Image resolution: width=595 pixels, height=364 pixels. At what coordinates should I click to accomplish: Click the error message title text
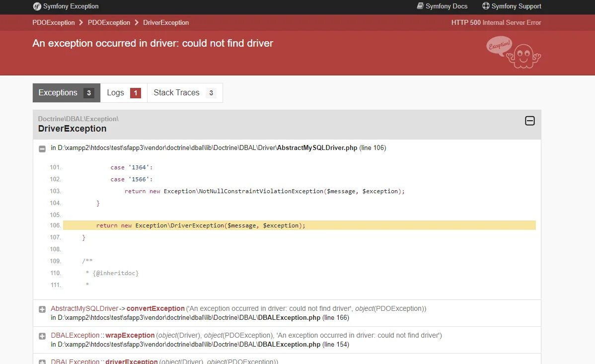[152, 43]
